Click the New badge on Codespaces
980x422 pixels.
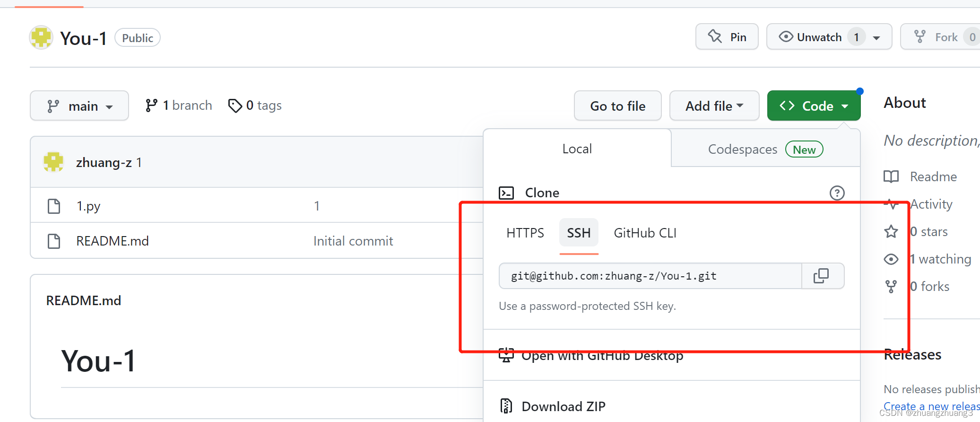(804, 149)
